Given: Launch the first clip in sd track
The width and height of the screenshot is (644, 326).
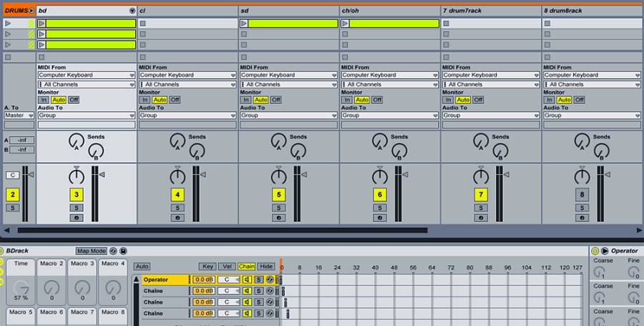Looking at the screenshot, I should tap(244, 24).
